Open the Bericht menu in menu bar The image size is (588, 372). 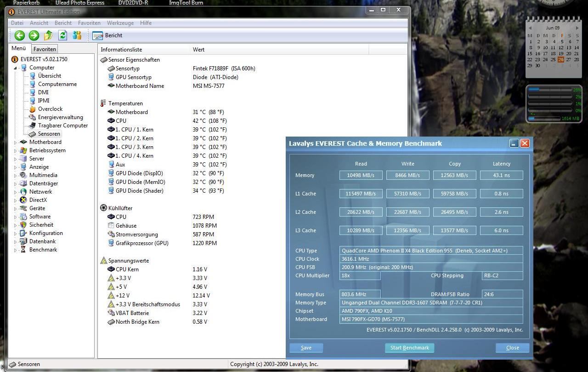pos(63,23)
